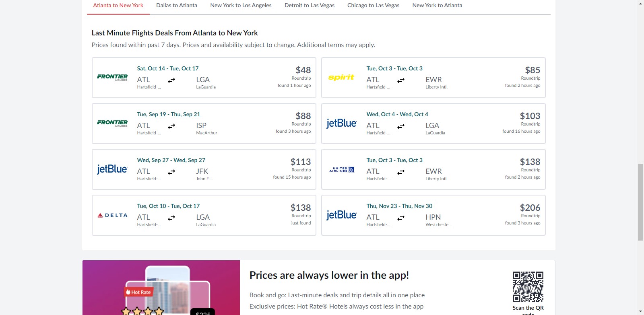The image size is (644, 315).
Task: Click the Frontier logo on $48 deal
Action: point(112,77)
